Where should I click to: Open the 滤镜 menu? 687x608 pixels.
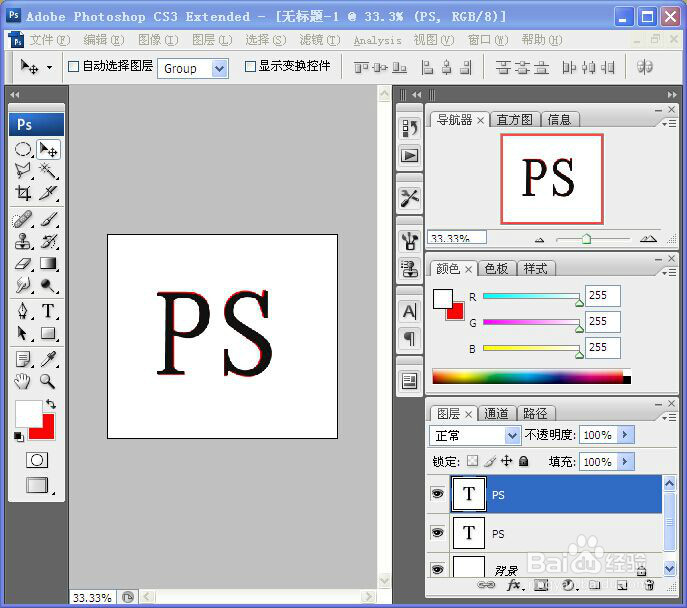320,40
